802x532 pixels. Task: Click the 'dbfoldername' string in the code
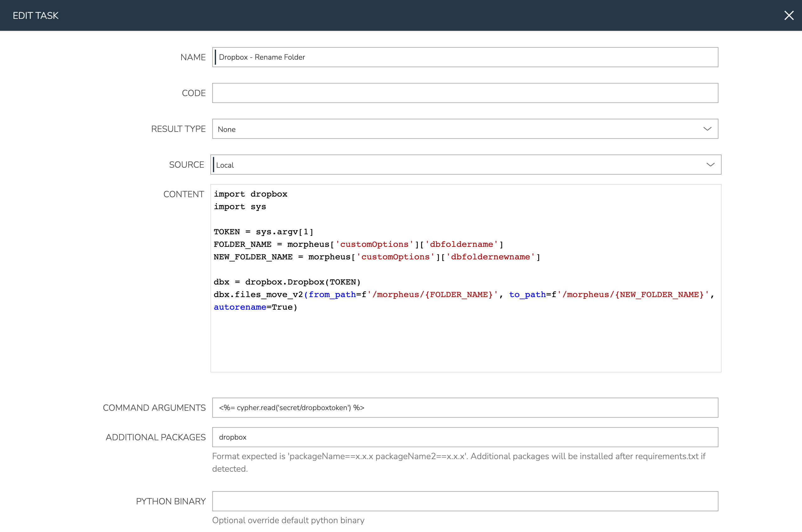coord(461,244)
